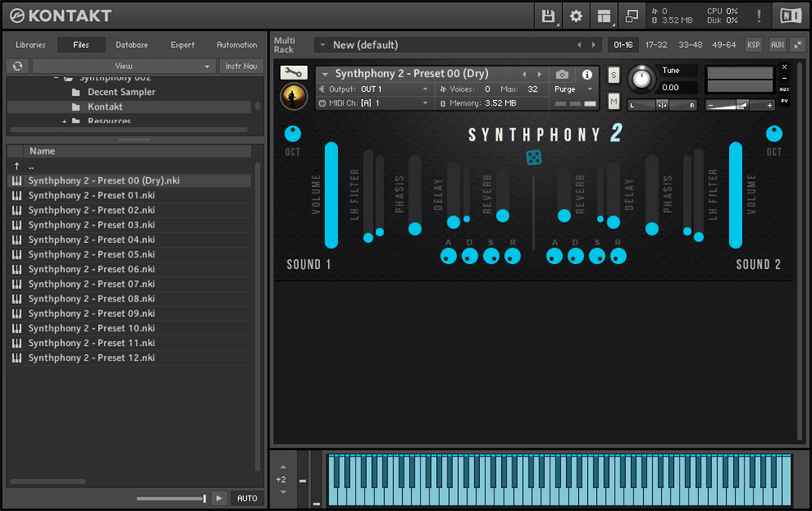Click the Name column header

tap(137, 151)
